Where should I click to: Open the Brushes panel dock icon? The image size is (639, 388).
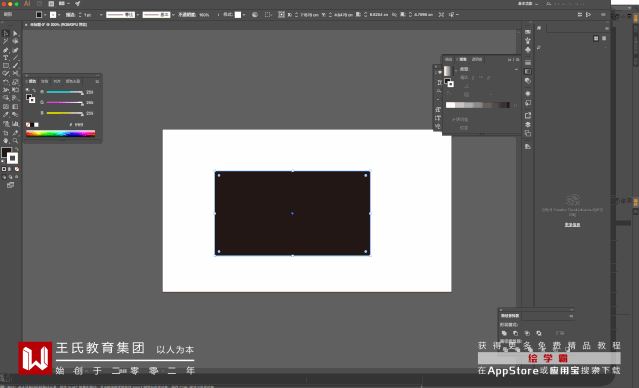pyautogui.click(x=528, y=41)
